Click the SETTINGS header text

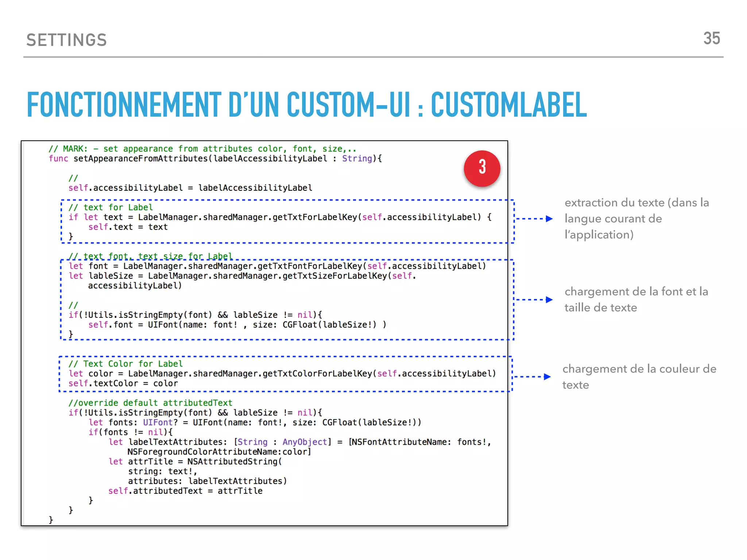(x=67, y=40)
